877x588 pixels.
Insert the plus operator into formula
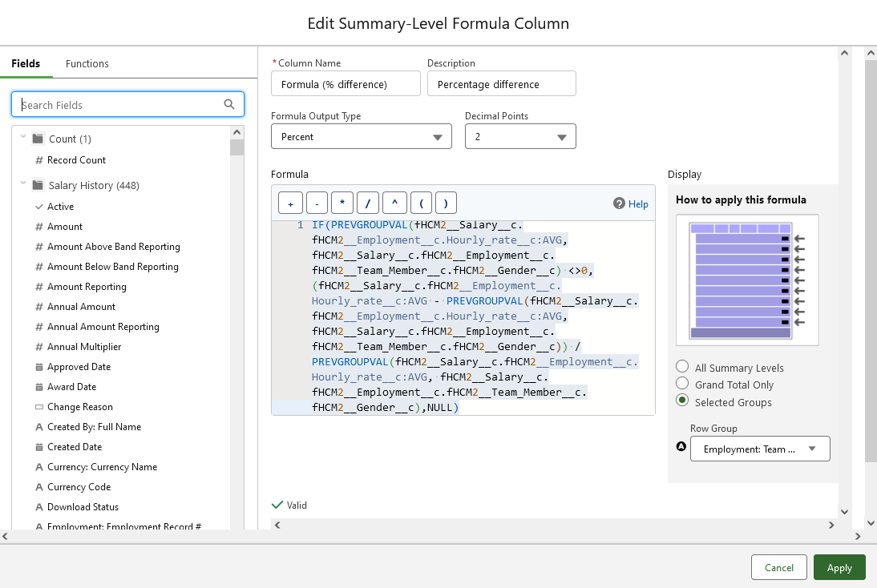click(290, 203)
